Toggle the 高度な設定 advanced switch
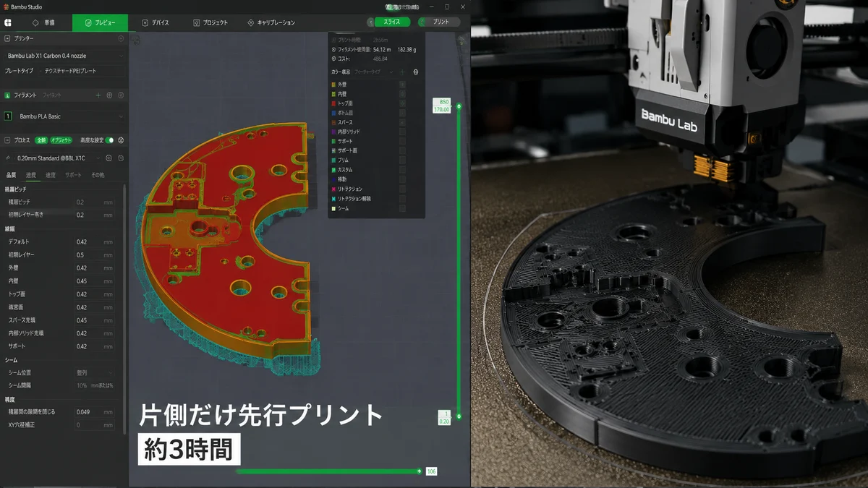The height and width of the screenshot is (488, 868). [x=110, y=140]
